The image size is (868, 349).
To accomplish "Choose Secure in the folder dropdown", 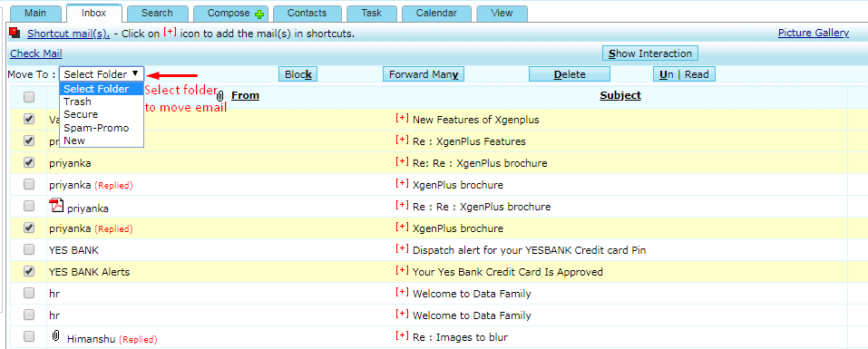I will point(102,114).
